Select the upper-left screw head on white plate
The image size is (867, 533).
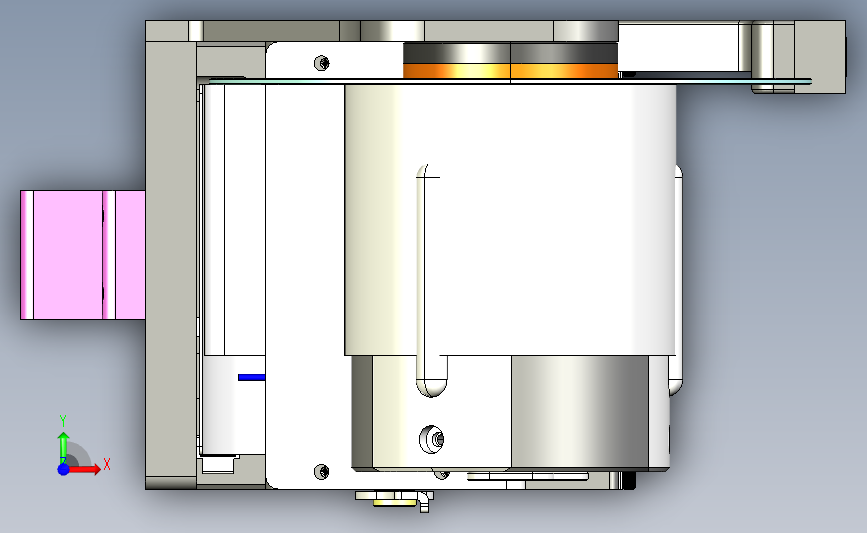[x=322, y=63]
